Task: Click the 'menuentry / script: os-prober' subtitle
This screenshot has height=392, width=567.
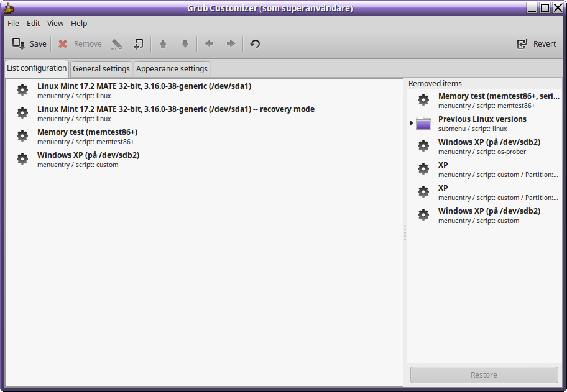Action: tap(482, 152)
